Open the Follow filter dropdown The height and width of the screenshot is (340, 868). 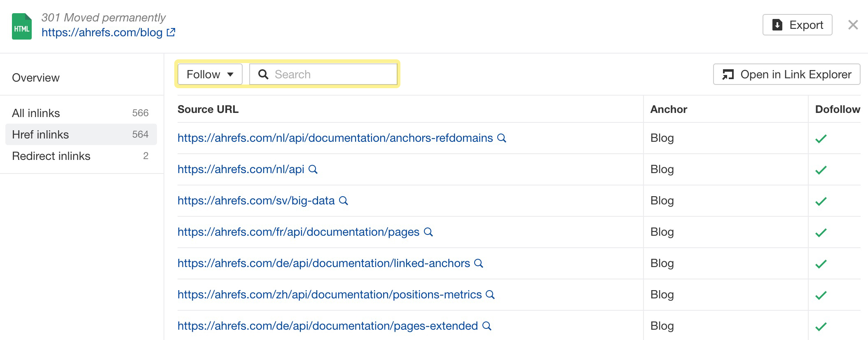tap(210, 74)
